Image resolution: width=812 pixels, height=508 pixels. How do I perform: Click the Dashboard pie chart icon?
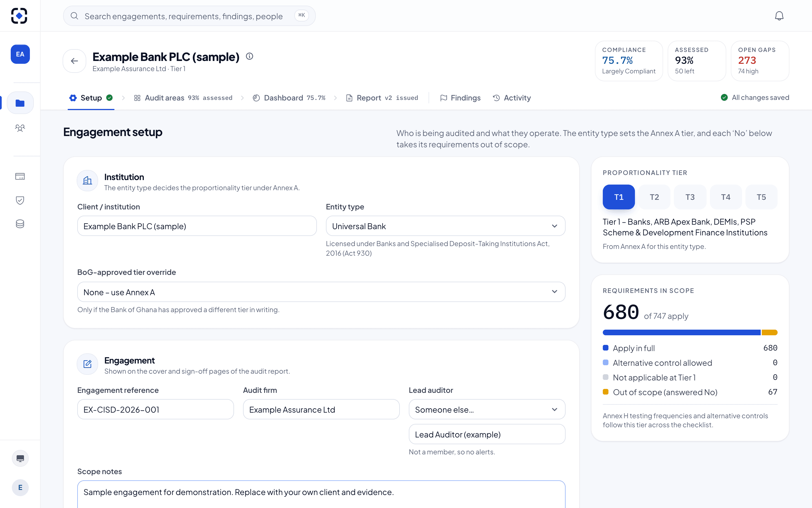coord(256,98)
